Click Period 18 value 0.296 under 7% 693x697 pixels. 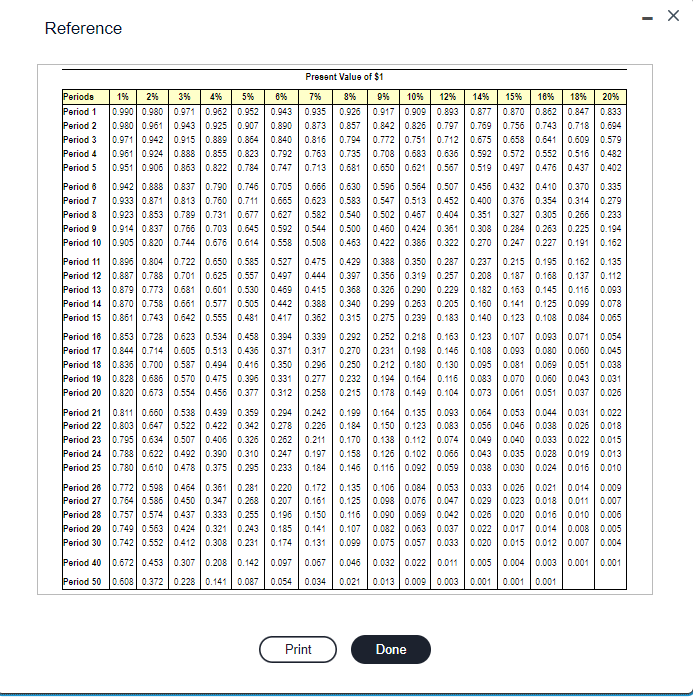pos(315,365)
